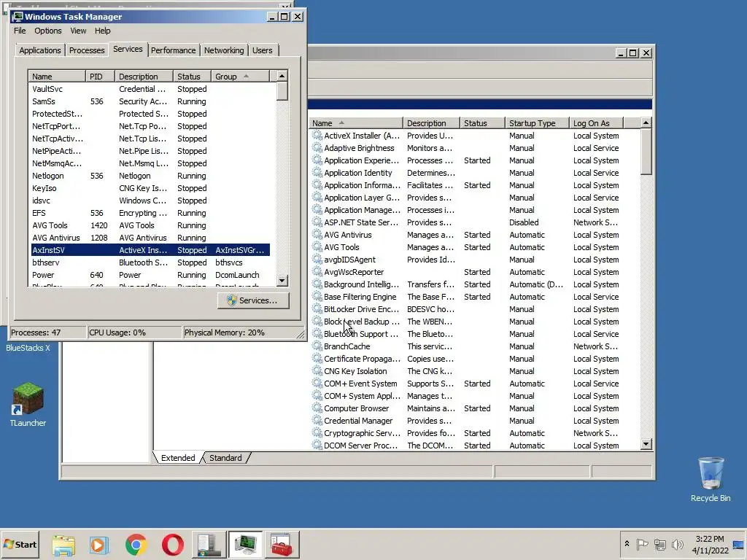Sort Services window by Status column
The width and height of the screenshot is (747, 560).
tap(481, 122)
